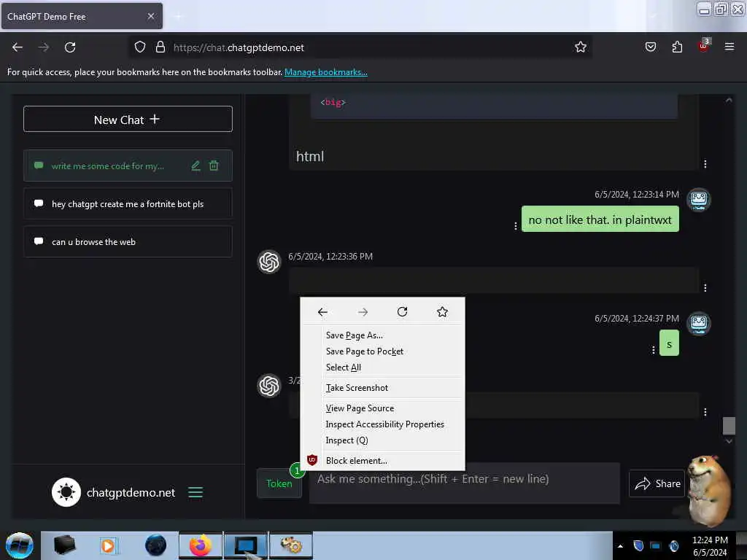Screen dimensions: 747x560
Task: Open 'hey chatgpt create me a fortnite bot' chat
Action: click(128, 204)
